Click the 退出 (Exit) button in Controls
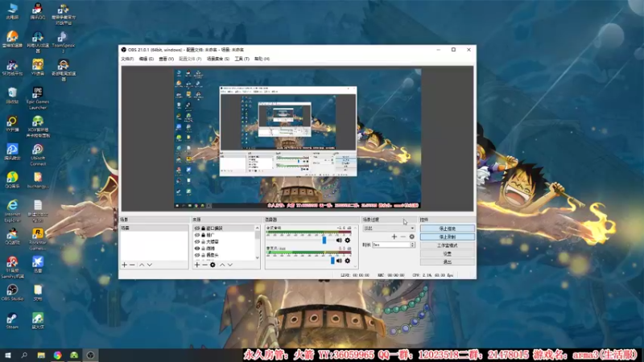 (x=448, y=262)
